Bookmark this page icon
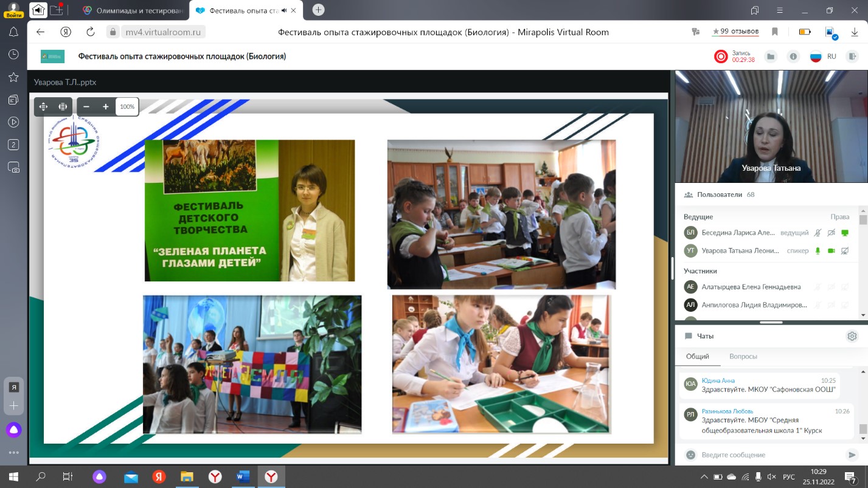The width and height of the screenshot is (868, 488). click(775, 32)
